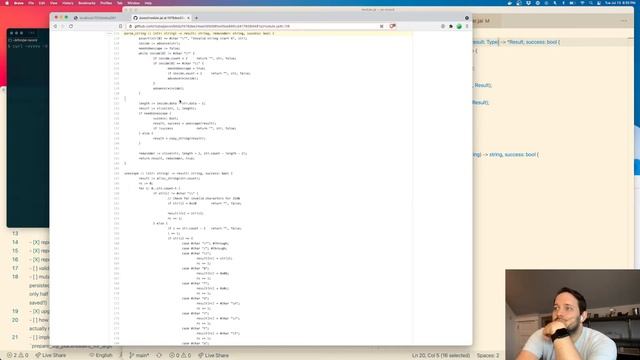Click the Bluetooth icon in menu bar
640x360 pixels.
(x=563, y=3)
